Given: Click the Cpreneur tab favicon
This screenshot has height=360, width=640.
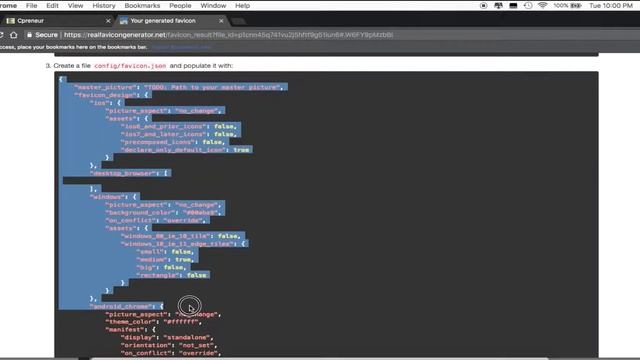Looking at the screenshot, I should pos(11,21).
